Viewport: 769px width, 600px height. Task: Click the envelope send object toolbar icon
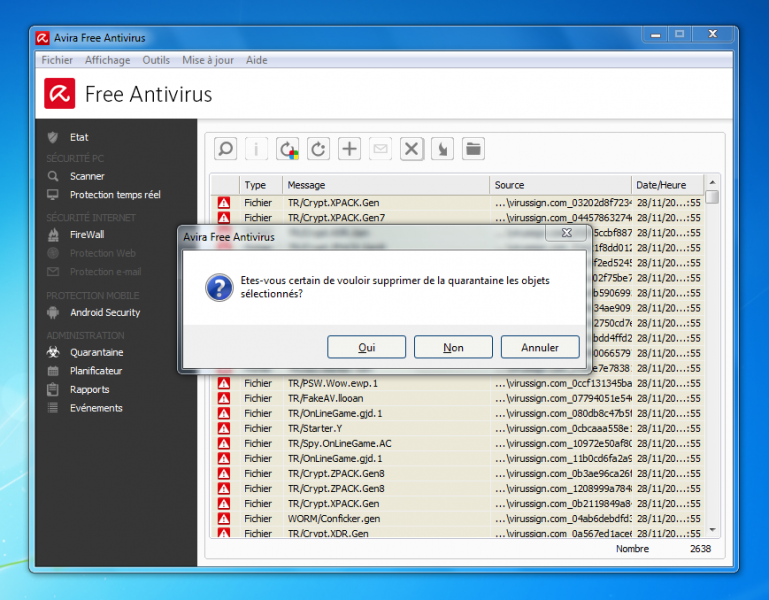381,149
